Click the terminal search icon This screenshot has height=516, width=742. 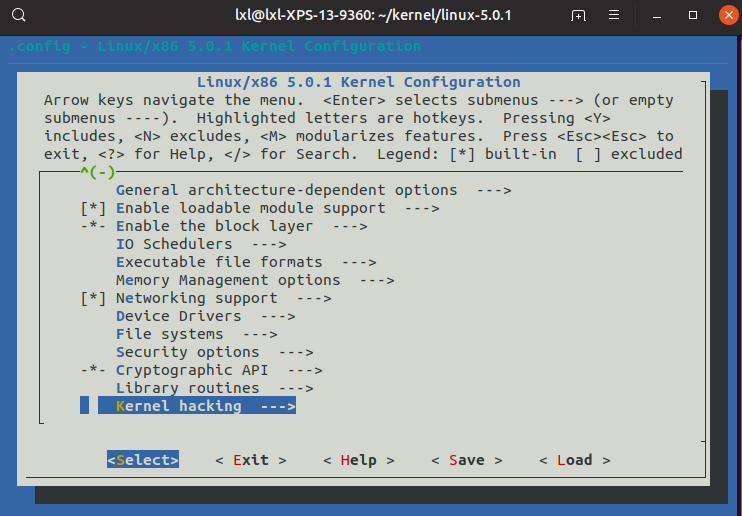click(20, 16)
